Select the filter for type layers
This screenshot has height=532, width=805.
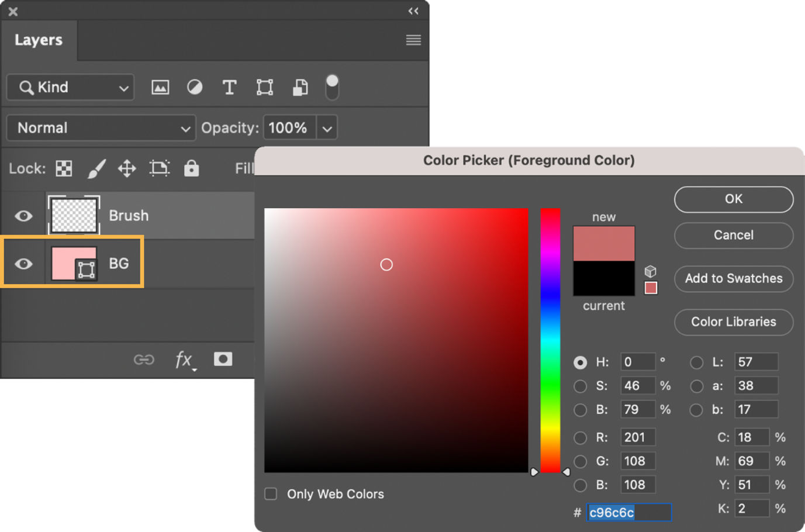click(x=229, y=87)
